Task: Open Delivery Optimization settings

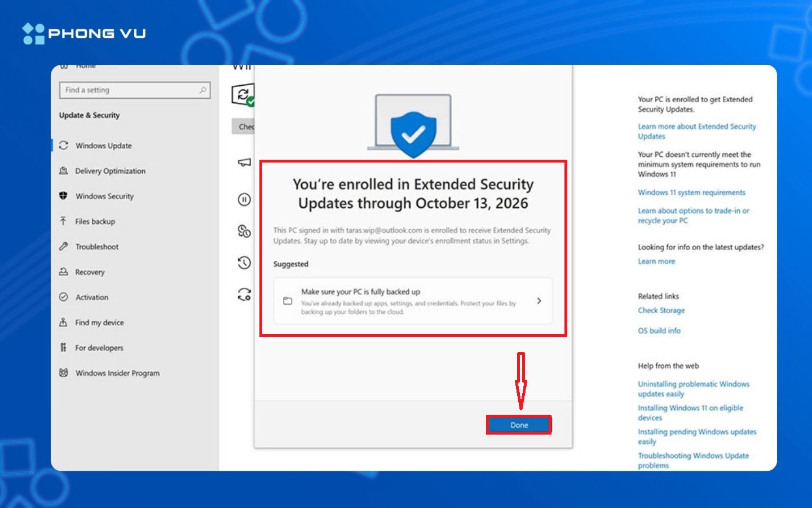Action: coord(111,171)
